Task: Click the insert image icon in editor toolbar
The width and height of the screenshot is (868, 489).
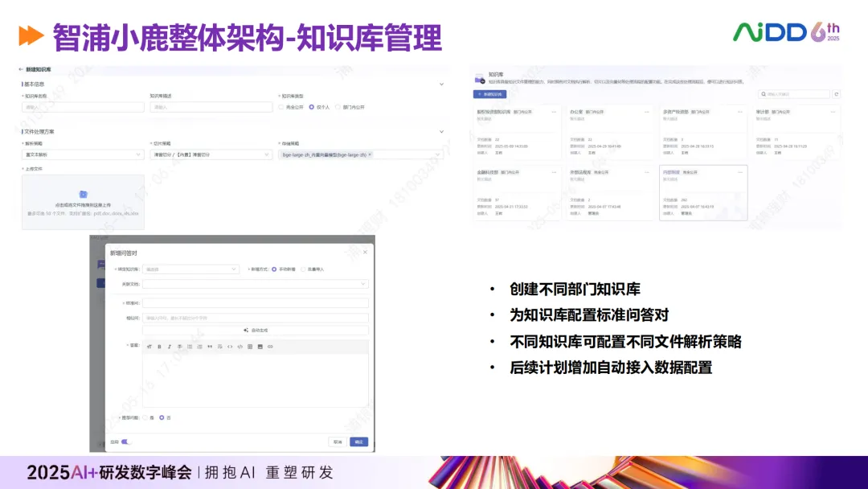Action: (260, 347)
